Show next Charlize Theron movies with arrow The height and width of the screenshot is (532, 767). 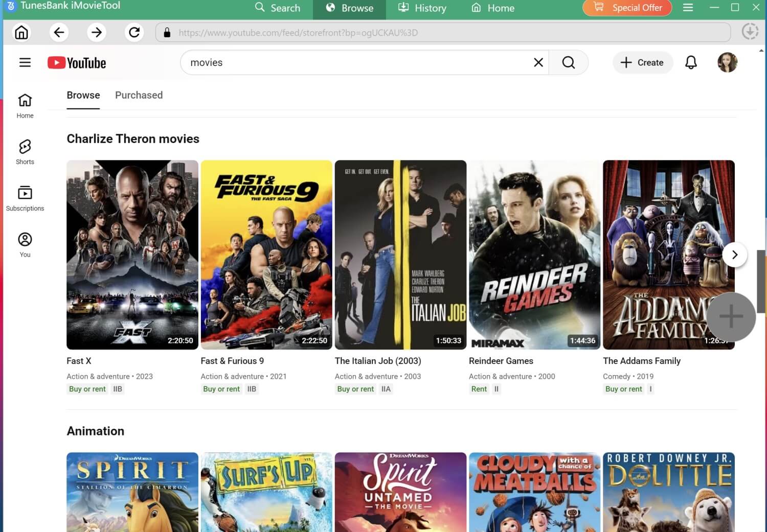pos(735,255)
